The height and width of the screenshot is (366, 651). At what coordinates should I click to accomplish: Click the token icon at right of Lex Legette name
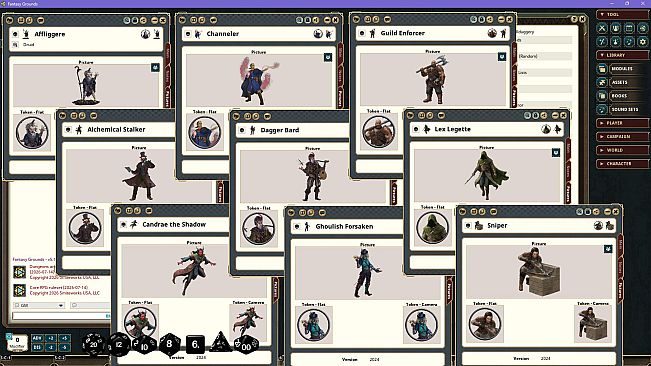point(558,129)
